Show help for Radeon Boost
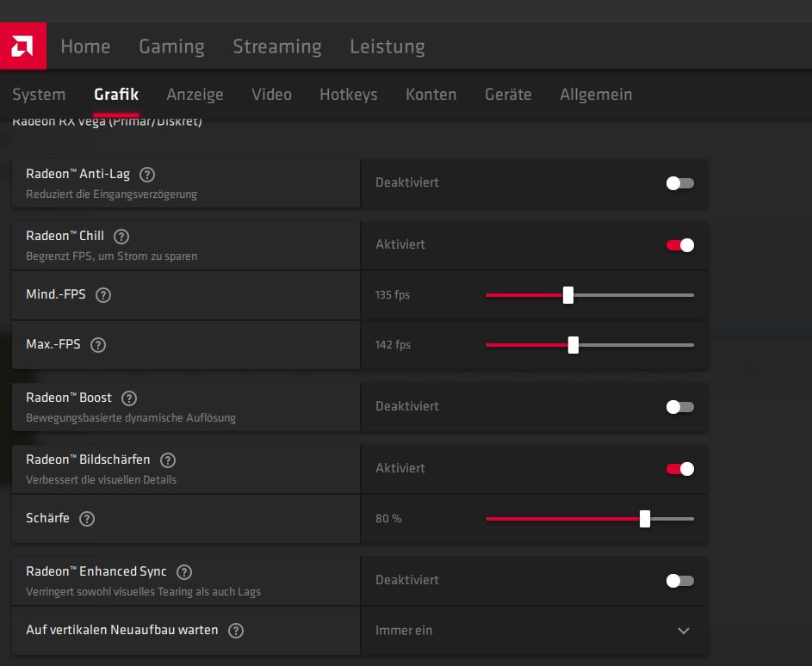The height and width of the screenshot is (666, 812). [129, 398]
